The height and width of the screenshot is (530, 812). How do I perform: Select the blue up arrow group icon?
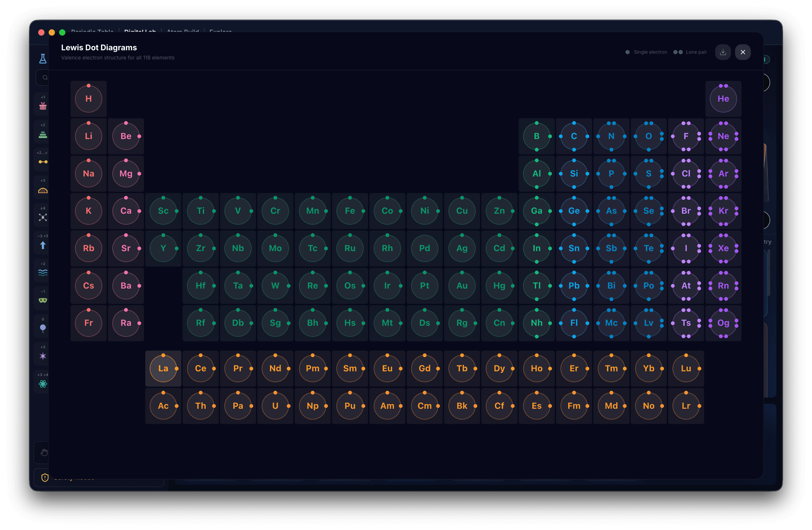[x=43, y=245]
